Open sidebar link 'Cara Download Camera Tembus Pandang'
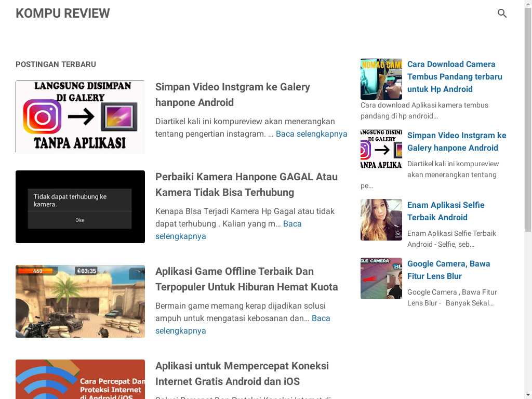 (x=455, y=77)
